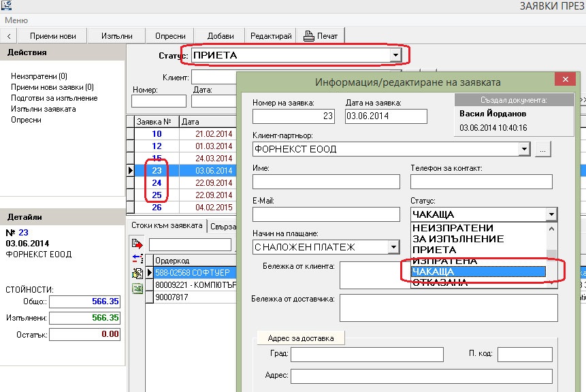586x392 pixels.
Task: Close the Информация/редактиране на заявката dialog
Action: pyautogui.click(x=565, y=79)
